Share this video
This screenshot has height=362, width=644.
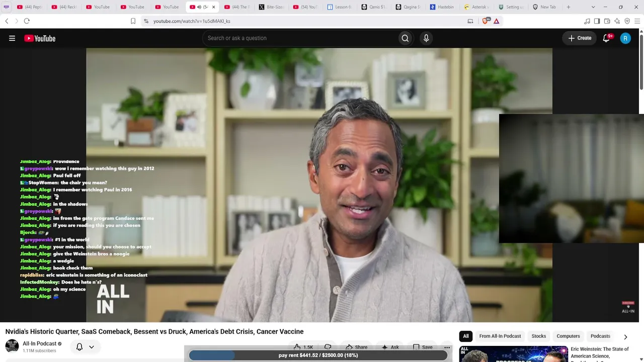pos(357,347)
